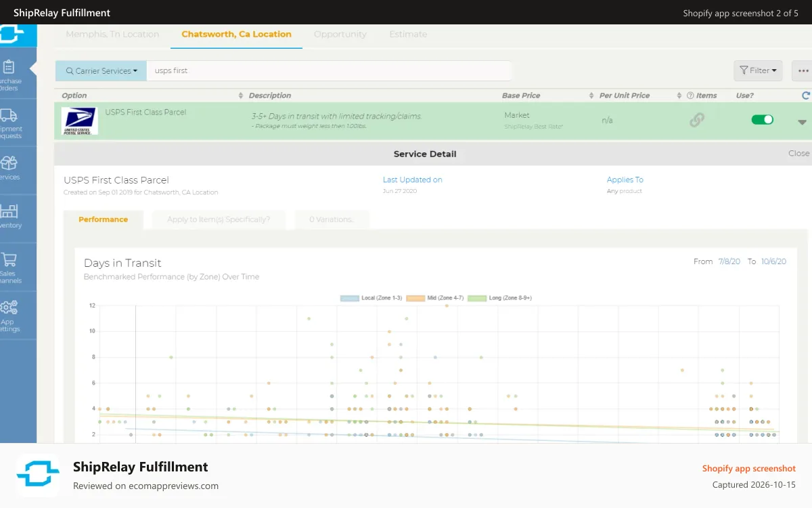Open the Filter dropdown

[758, 70]
